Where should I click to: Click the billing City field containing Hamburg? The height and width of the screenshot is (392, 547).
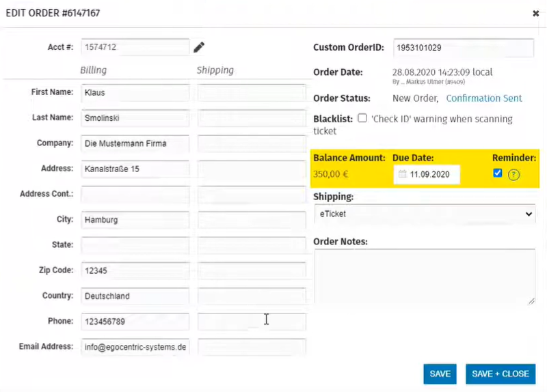[x=135, y=220]
